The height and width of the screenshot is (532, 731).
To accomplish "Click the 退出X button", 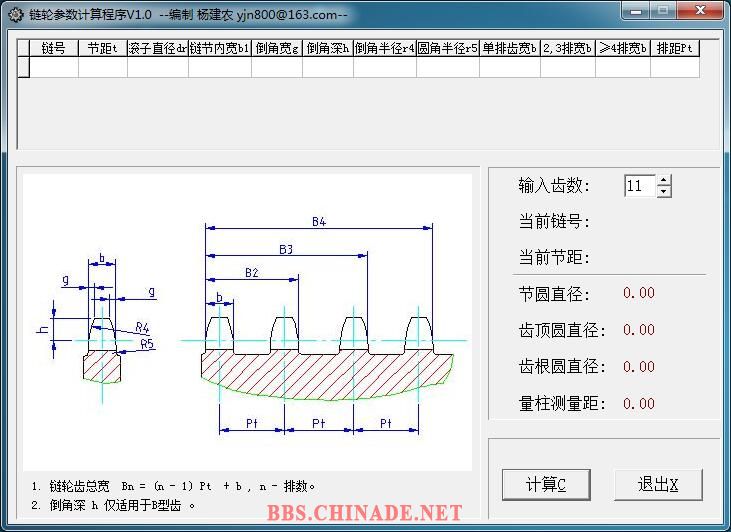I will 658,485.
